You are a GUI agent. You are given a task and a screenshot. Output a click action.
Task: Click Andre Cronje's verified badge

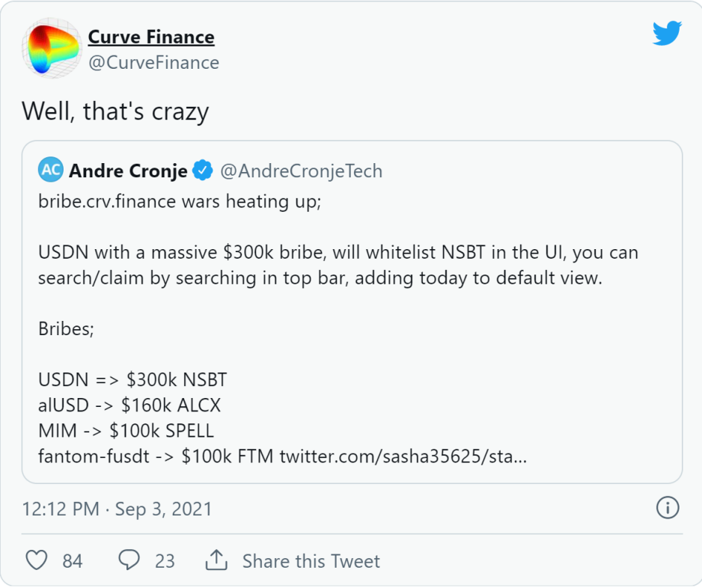coord(203,171)
